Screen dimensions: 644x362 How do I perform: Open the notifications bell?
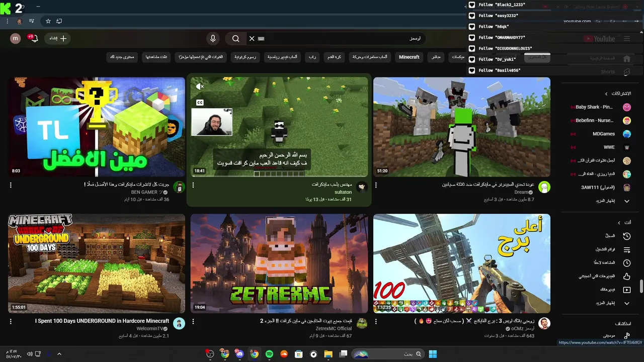click(34, 38)
